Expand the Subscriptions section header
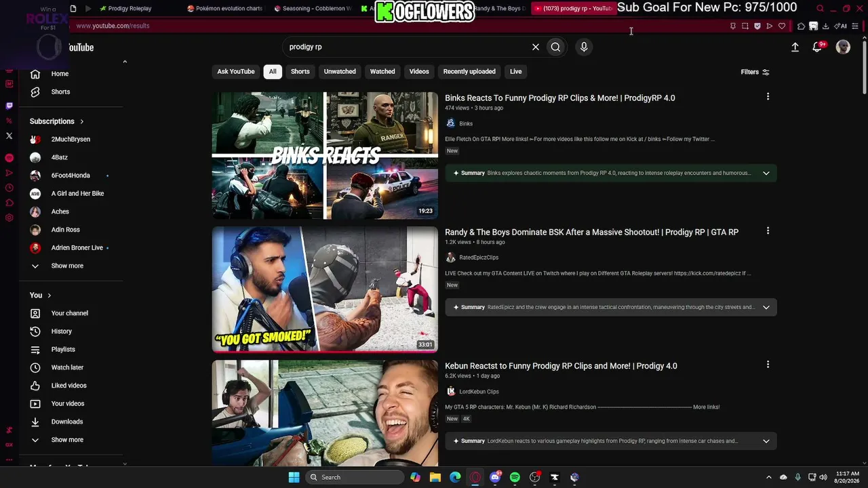Image resolution: width=868 pixels, height=488 pixels. coord(57,121)
